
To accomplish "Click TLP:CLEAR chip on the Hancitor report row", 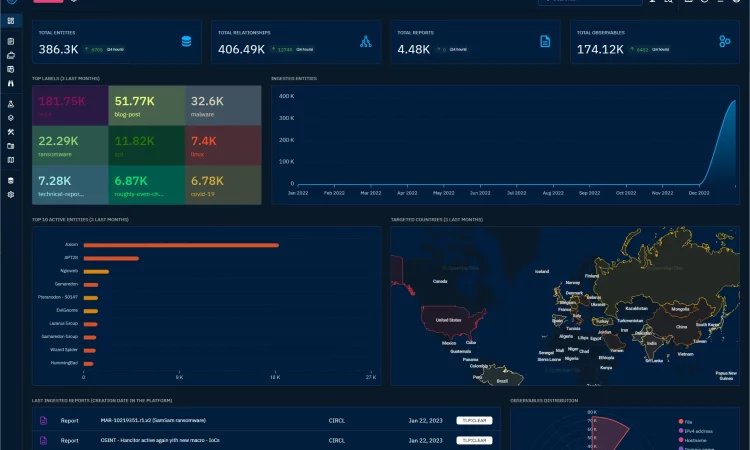I will click(x=474, y=440).
